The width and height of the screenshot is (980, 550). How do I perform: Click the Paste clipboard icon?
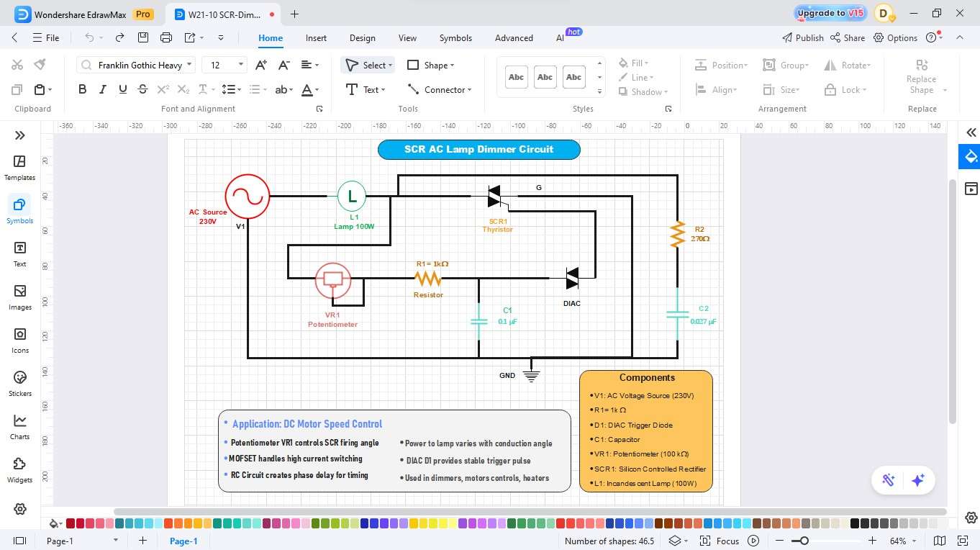click(x=40, y=89)
